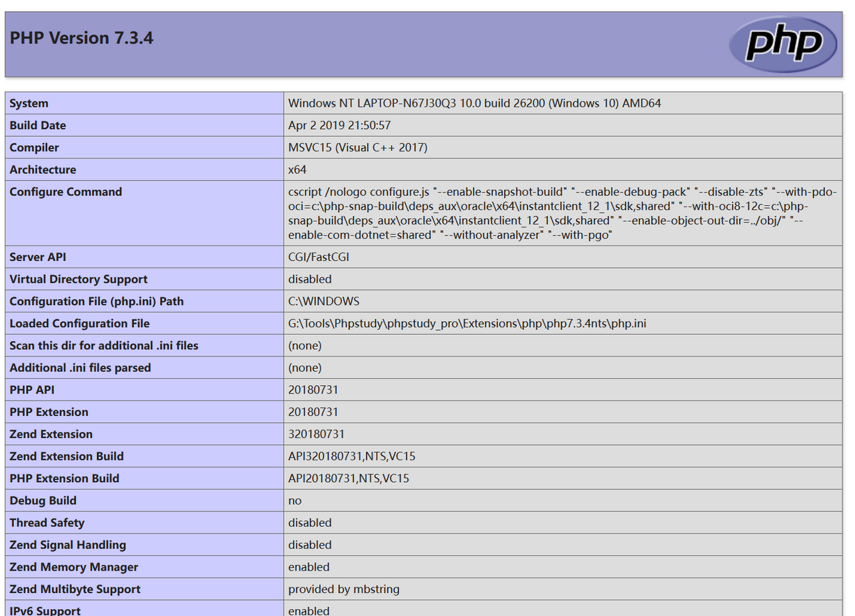855x616 pixels.
Task: Click the 'Configure Command' label
Action: (x=66, y=192)
